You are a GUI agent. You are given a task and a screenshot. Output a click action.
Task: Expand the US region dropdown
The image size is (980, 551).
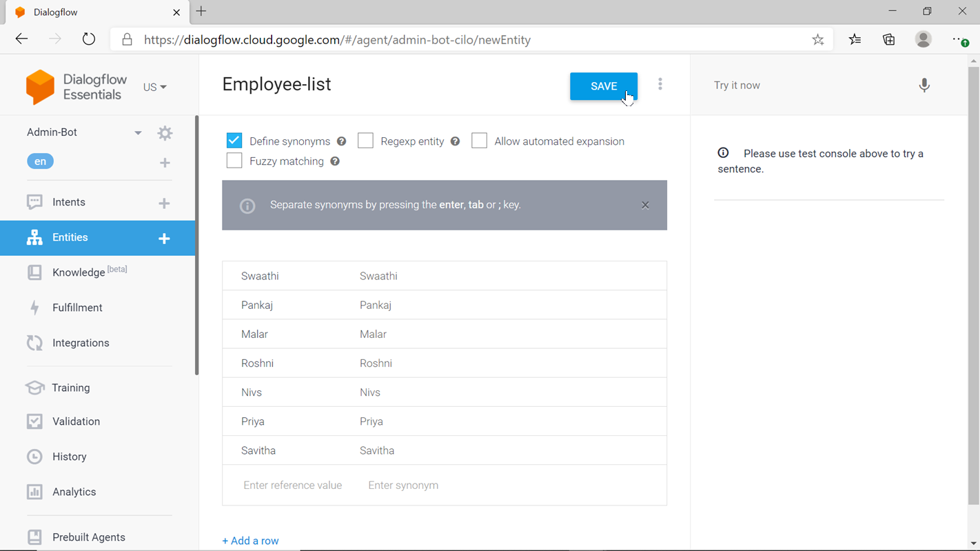tap(155, 88)
